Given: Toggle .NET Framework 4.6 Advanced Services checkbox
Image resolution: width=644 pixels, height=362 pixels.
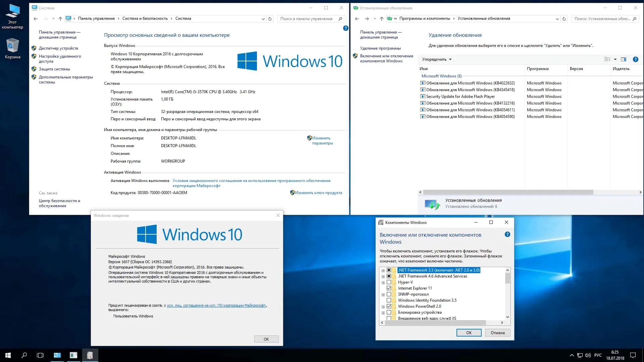Looking at the screenshot, I should click(389, 276).
